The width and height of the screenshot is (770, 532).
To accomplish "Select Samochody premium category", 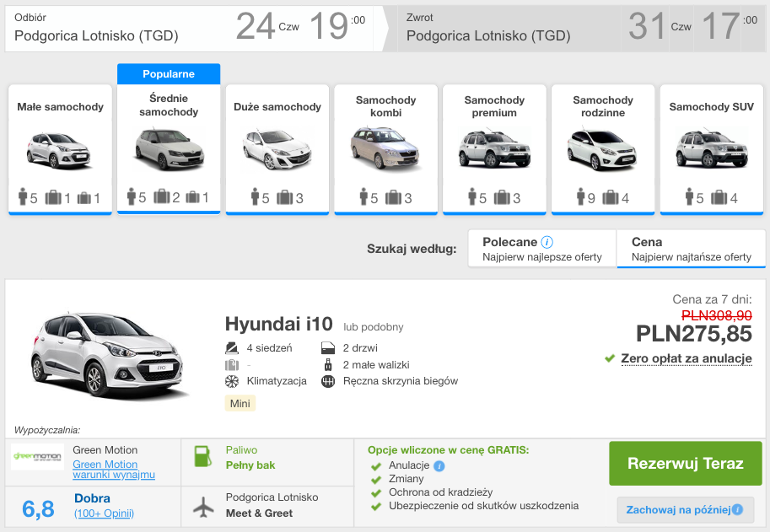I will coord(494,150).
